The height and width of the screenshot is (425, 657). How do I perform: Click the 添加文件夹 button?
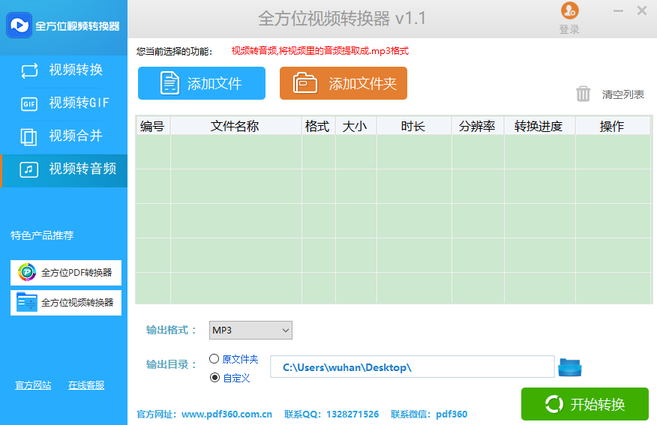(343, 83)
